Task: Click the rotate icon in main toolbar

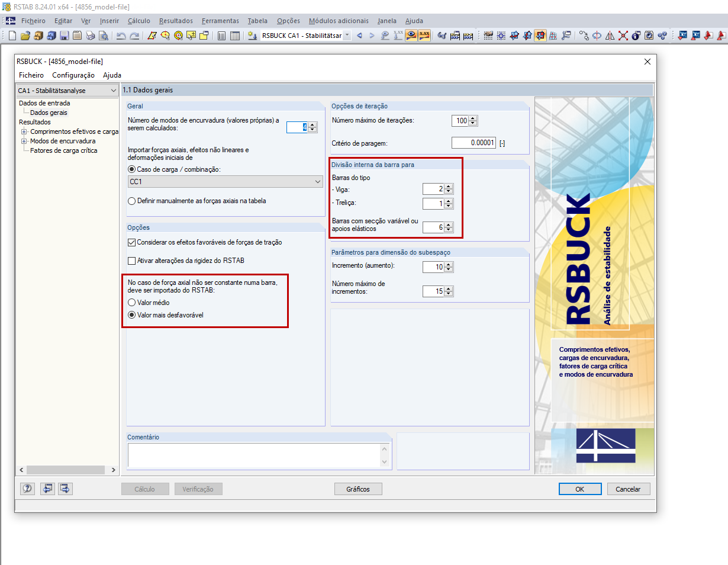Action: [597, 36]
